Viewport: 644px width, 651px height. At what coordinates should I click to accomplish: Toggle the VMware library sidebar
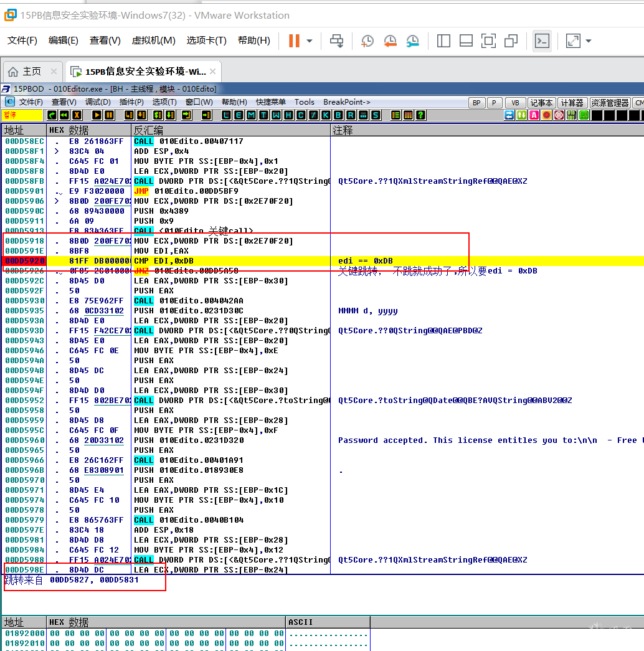443,40
